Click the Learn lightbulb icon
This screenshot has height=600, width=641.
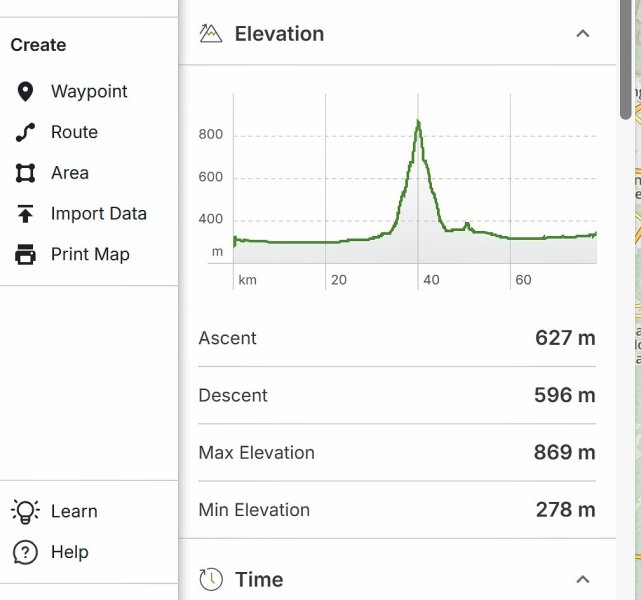tap(25, 511)
